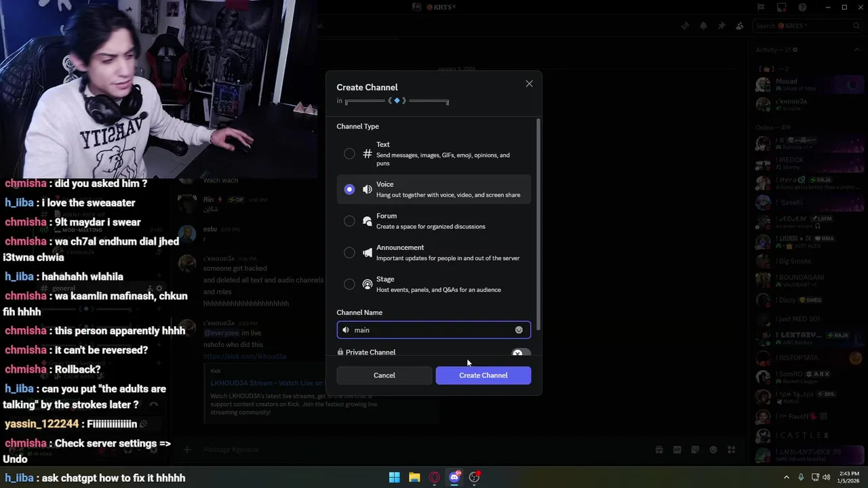Click the Text channel hash icon
Screen dimensions: 868x488
point(368,154)
